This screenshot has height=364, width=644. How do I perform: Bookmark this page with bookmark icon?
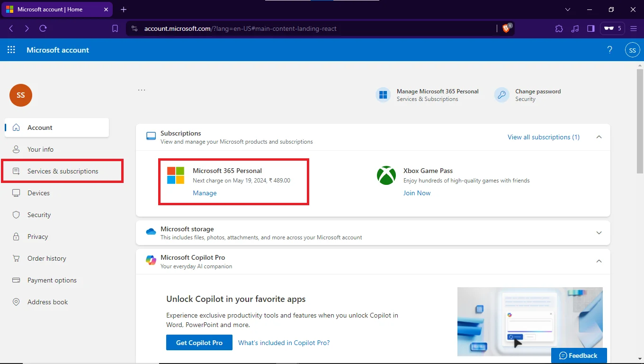pos(115,28)
